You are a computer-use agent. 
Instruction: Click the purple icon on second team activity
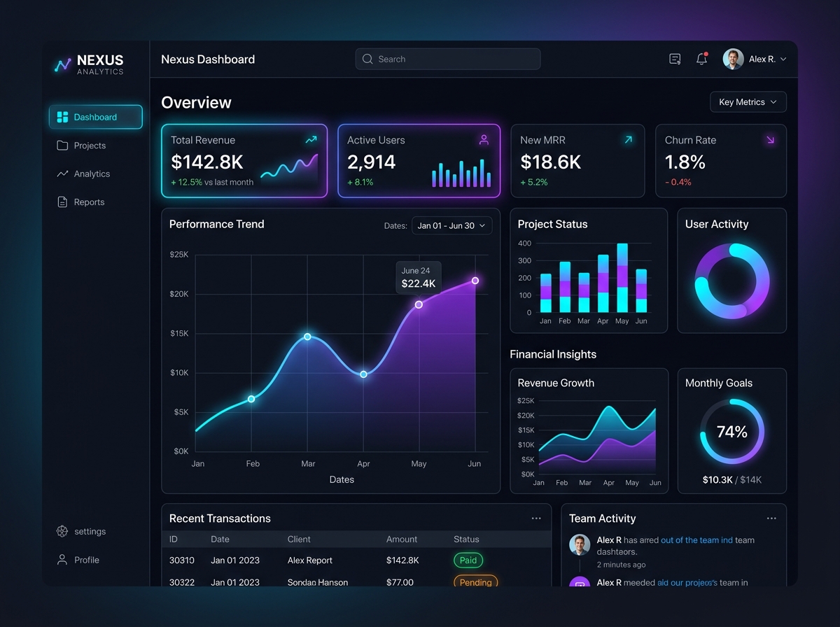click(580, 582)
